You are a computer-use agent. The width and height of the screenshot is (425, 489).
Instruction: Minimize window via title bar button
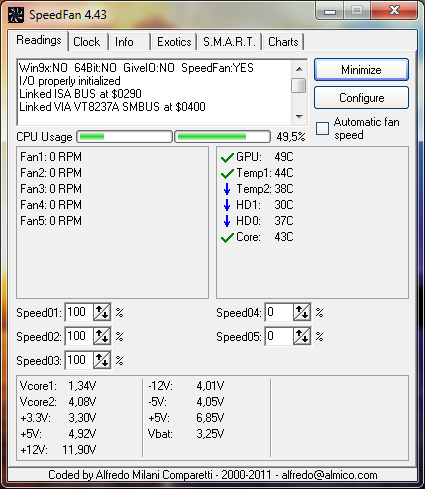tap(330, 11)
